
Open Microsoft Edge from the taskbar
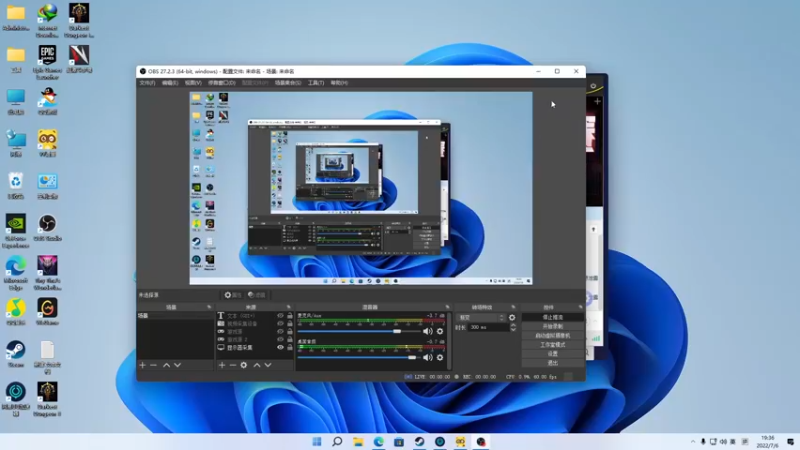point(379,441)
